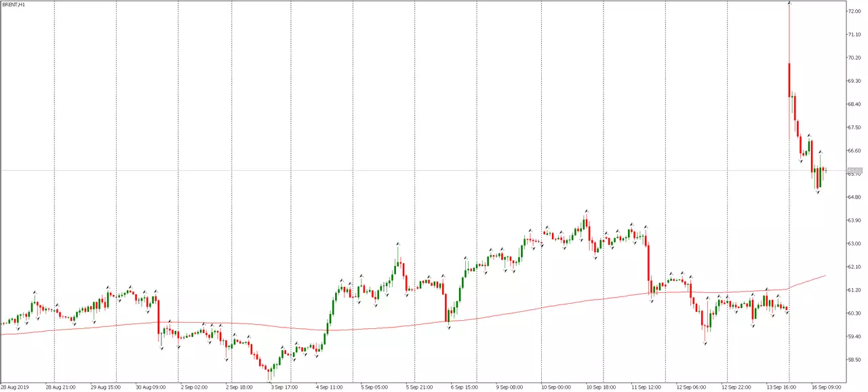
Task: Click the 68.40 price axis label
Action: pyautogui.click(x=854, y=104)
